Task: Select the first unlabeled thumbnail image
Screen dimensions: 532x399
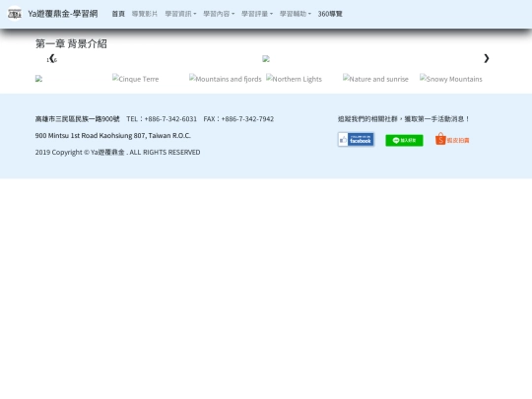Action: pyautogui.click(x=39, y=79)
